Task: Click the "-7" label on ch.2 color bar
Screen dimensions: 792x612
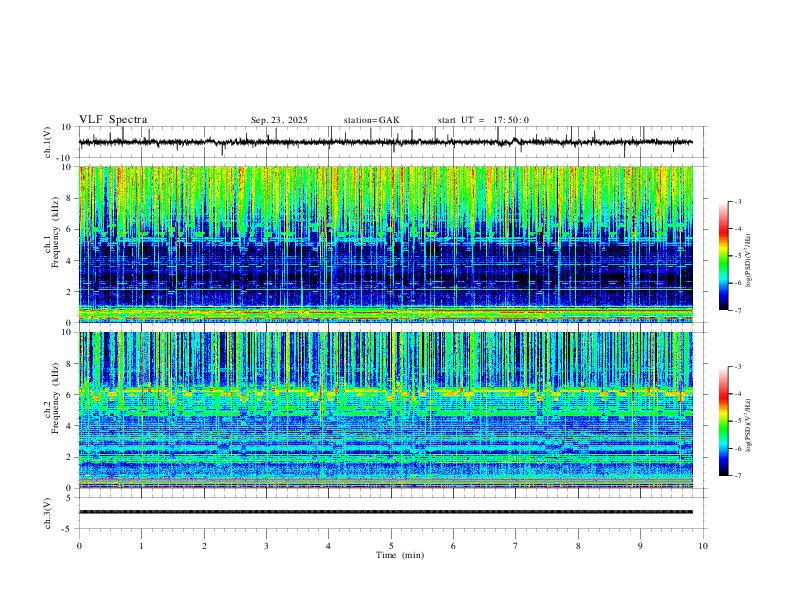Action: 738,476
